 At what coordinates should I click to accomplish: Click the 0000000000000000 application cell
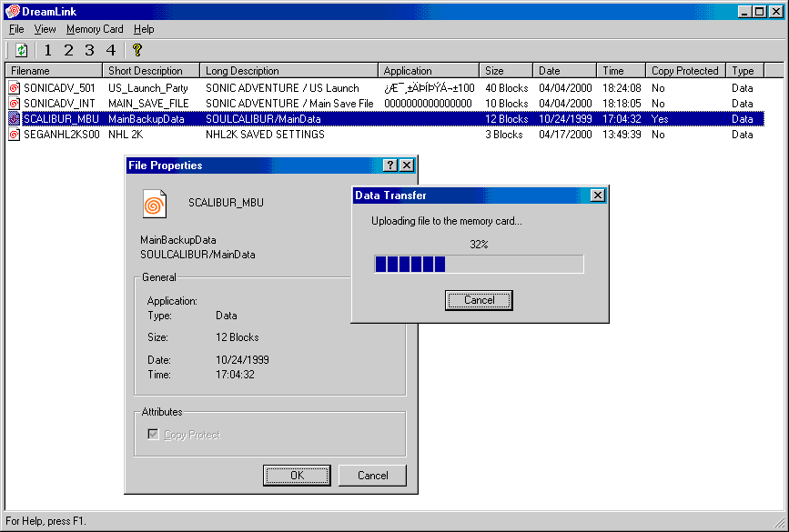[429, 104]
